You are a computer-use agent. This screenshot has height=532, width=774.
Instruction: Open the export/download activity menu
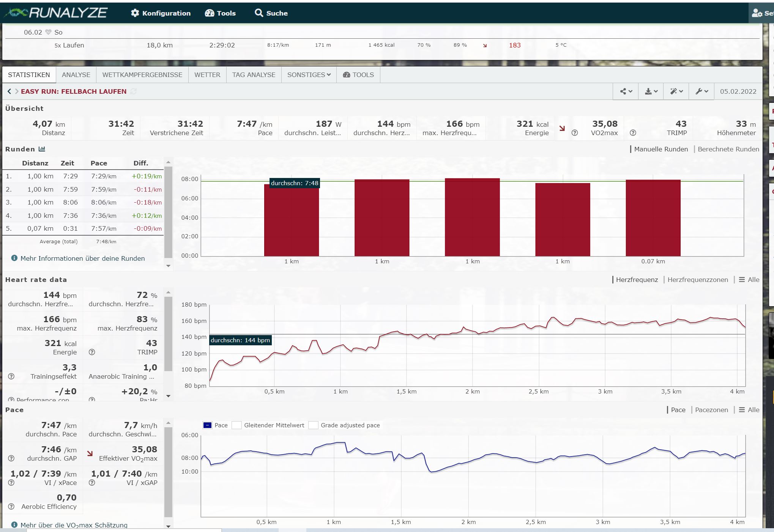(x=651, y=91)
